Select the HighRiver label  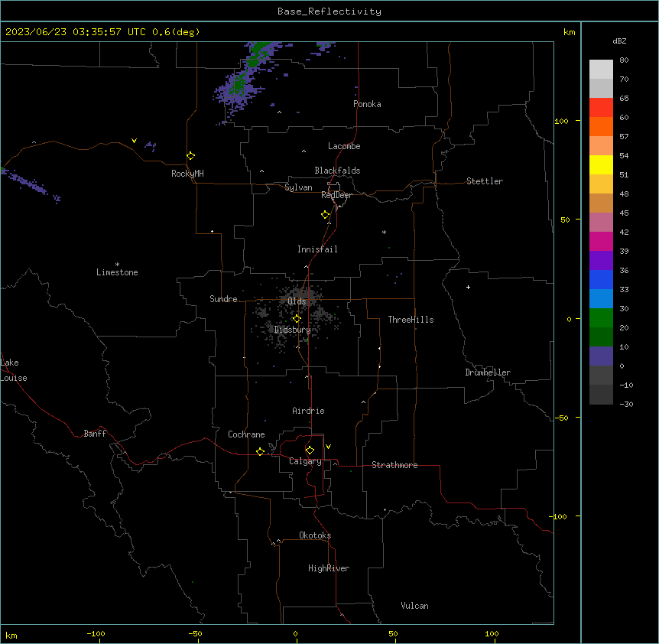click(329, 568)
